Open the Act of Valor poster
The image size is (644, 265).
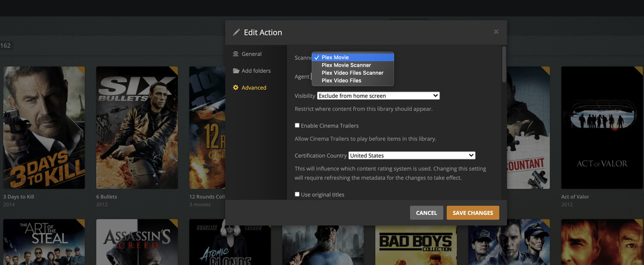(602, 128)
